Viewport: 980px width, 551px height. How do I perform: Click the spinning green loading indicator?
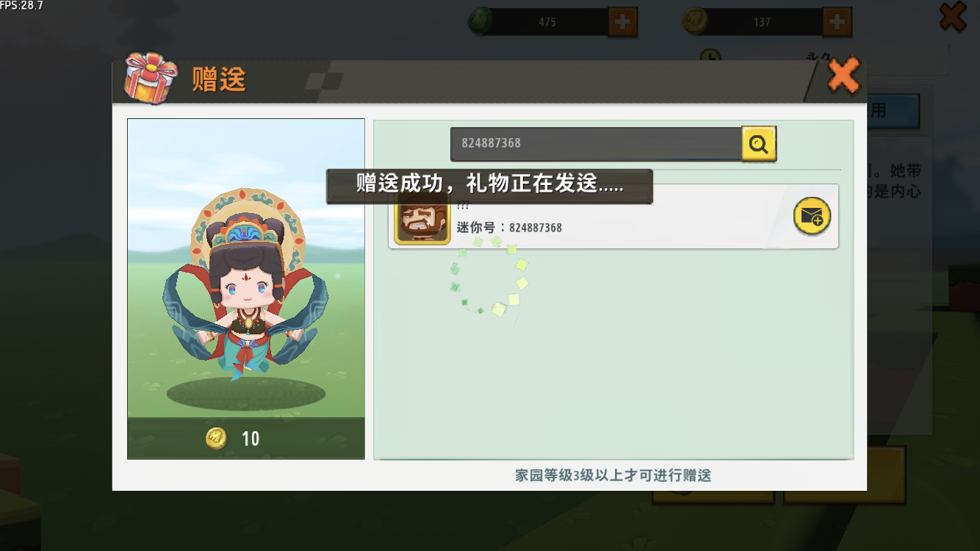[489, 278]
